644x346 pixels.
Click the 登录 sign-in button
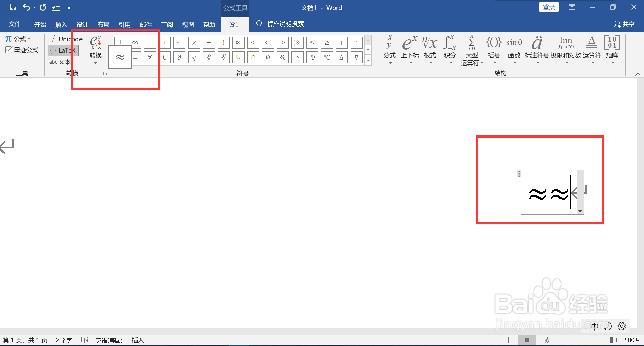pos(549,7)
